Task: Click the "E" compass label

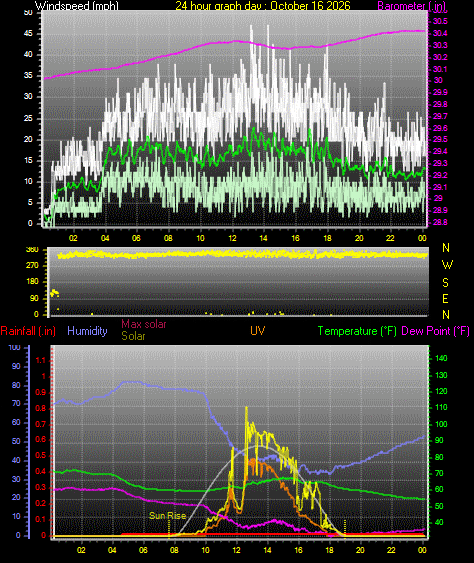Action: click(445, 299)
